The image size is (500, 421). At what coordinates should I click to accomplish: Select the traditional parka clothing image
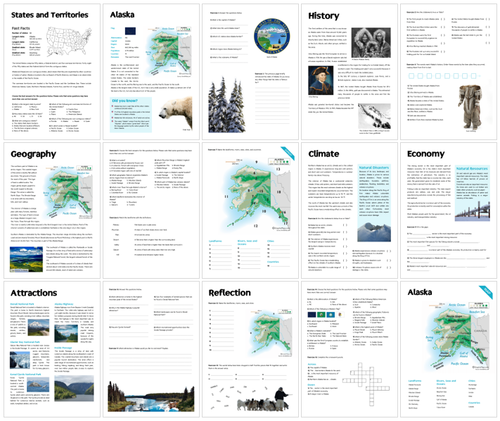tap(470, 107)
